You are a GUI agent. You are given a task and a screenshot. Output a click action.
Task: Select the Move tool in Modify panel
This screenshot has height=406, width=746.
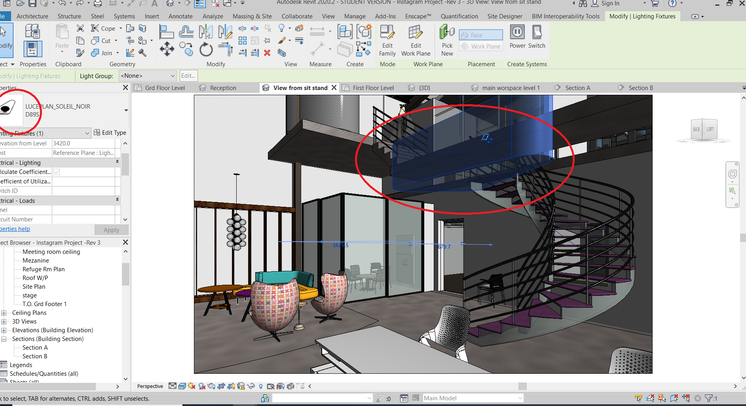[x=167, y=49]
